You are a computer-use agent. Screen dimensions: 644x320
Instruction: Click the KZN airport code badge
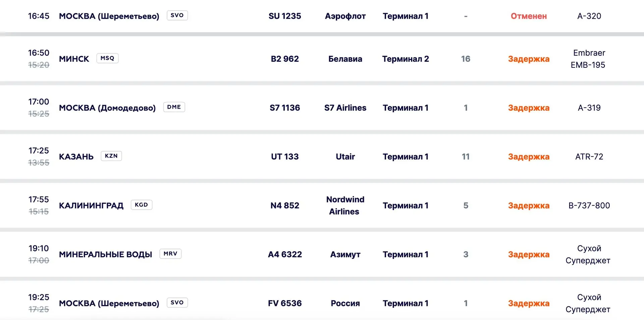(111, 156)
